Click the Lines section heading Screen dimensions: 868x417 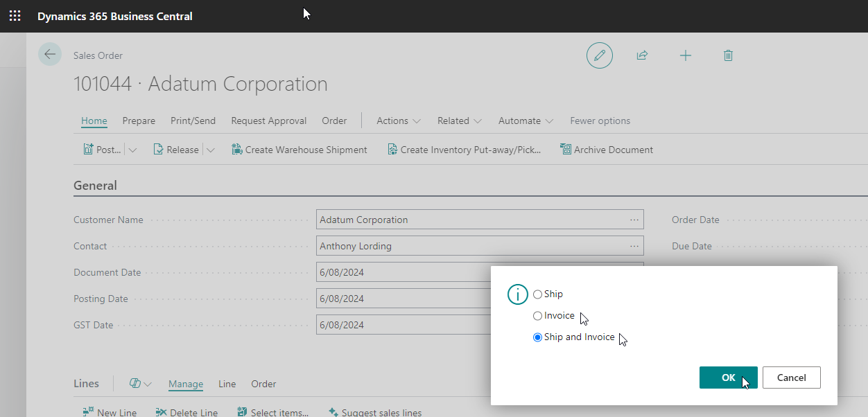(x=86, y=384)
